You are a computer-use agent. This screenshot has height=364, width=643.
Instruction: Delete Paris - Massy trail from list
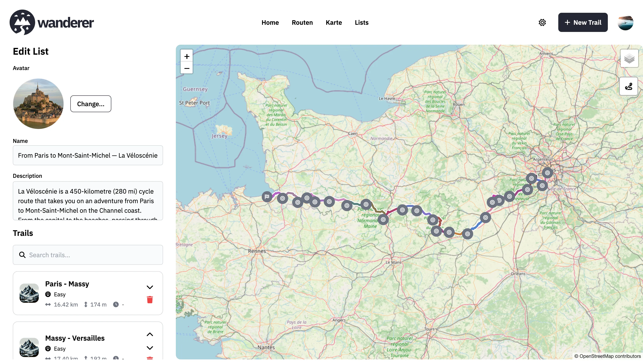point(150,300)
